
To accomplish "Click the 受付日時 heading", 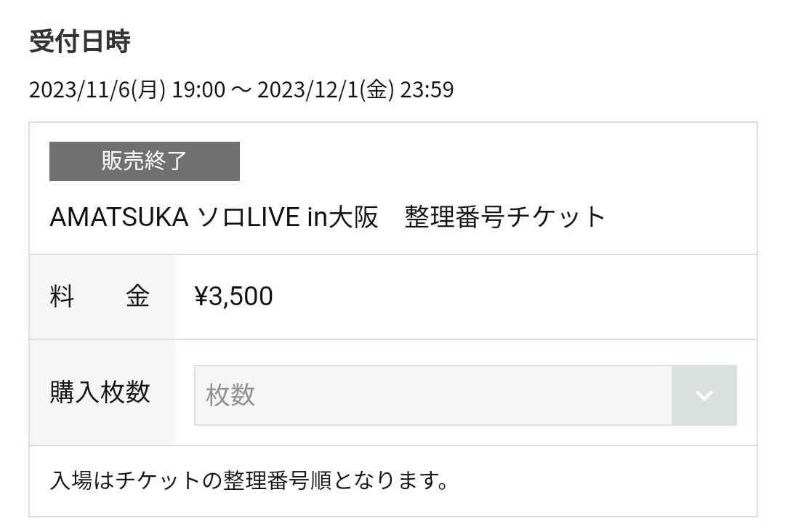I will coord(79,41).
